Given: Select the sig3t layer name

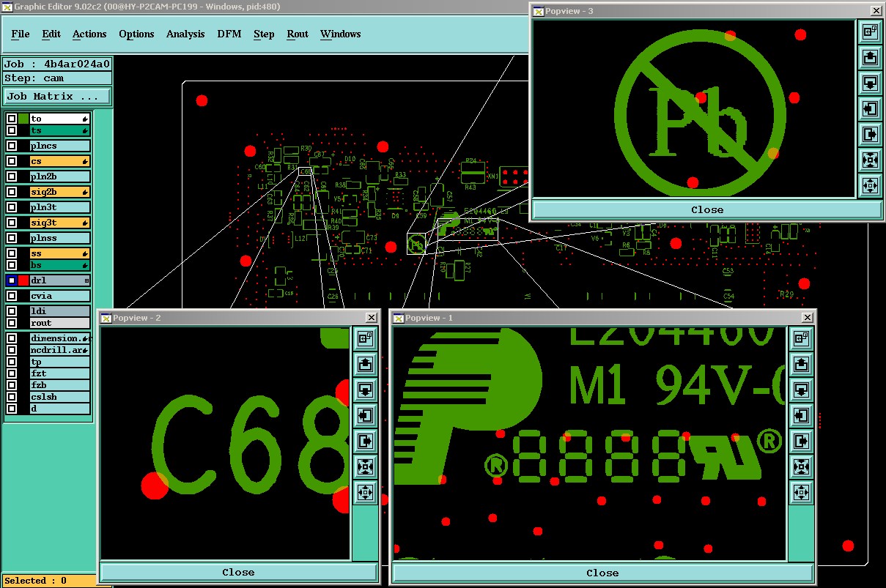Looking at the screenshot, I should [x=60, y=223].
